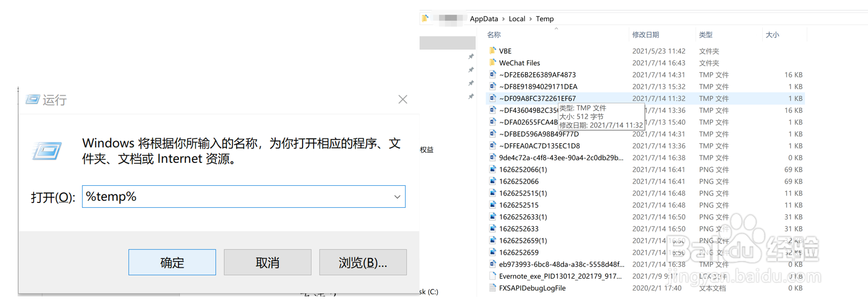Select the ~DF436049B2C35 file icon
The image size is (868, 306).
pos(492,109)
